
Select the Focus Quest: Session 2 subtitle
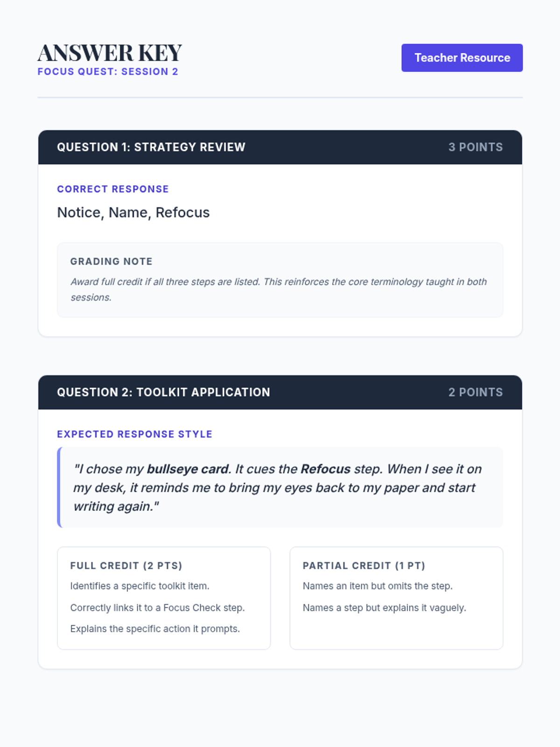click(x=108, y=72)
